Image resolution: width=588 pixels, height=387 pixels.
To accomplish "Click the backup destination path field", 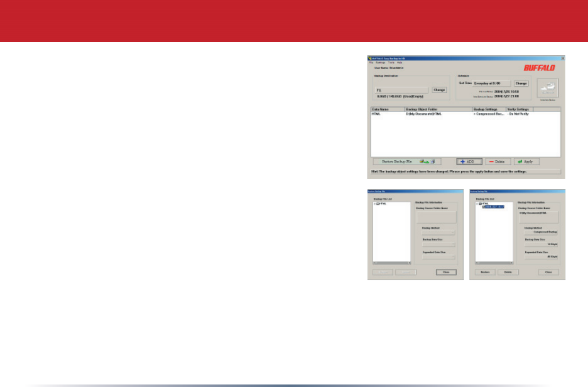I will tap(401, 90).
